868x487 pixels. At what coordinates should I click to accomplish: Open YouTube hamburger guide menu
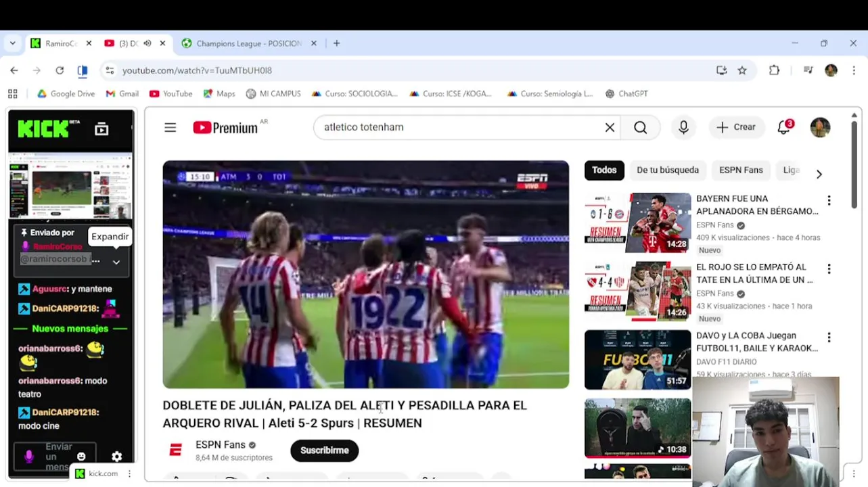click(x=170, y=127)
